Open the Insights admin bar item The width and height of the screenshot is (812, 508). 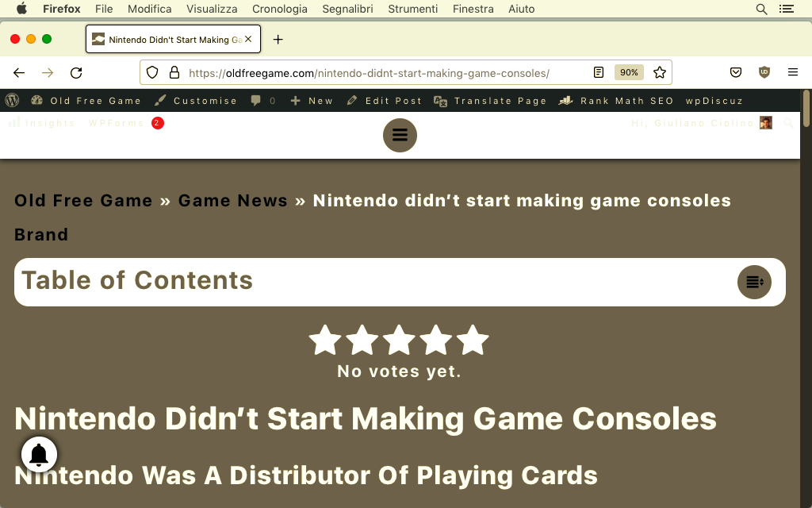click(42, 123)
